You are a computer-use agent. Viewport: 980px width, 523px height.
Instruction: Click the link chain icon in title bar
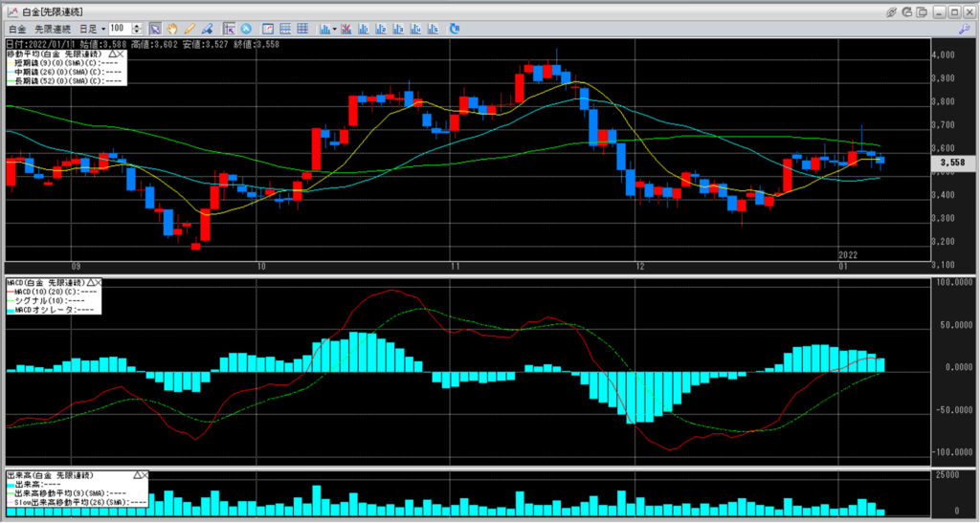pos(890,11)
